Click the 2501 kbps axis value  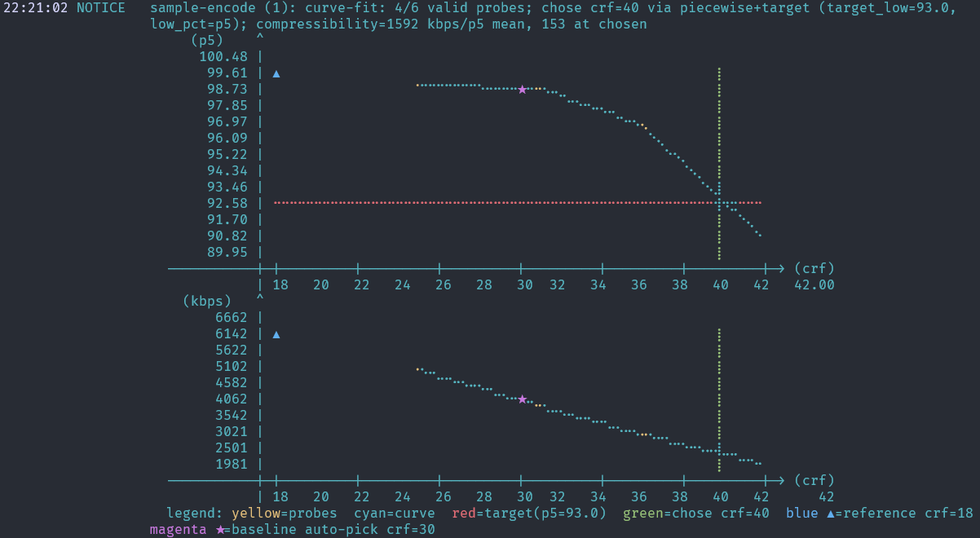click(x=232, y=448)
